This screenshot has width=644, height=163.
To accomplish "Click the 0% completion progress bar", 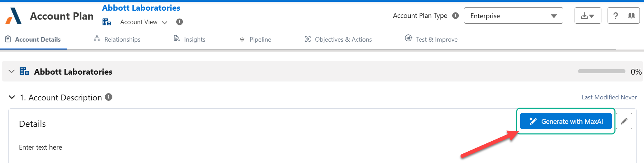I will click(x=601, y=71).
